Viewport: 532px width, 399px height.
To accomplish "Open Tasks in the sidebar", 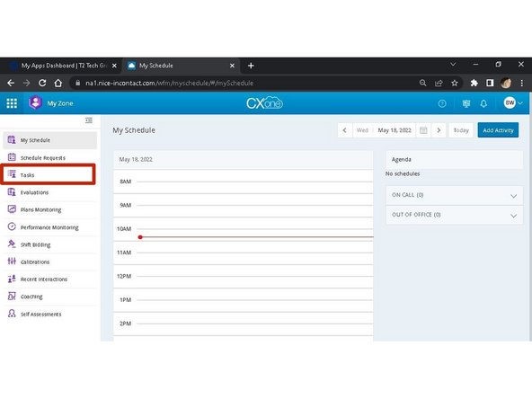I will (x=48, y=174).
